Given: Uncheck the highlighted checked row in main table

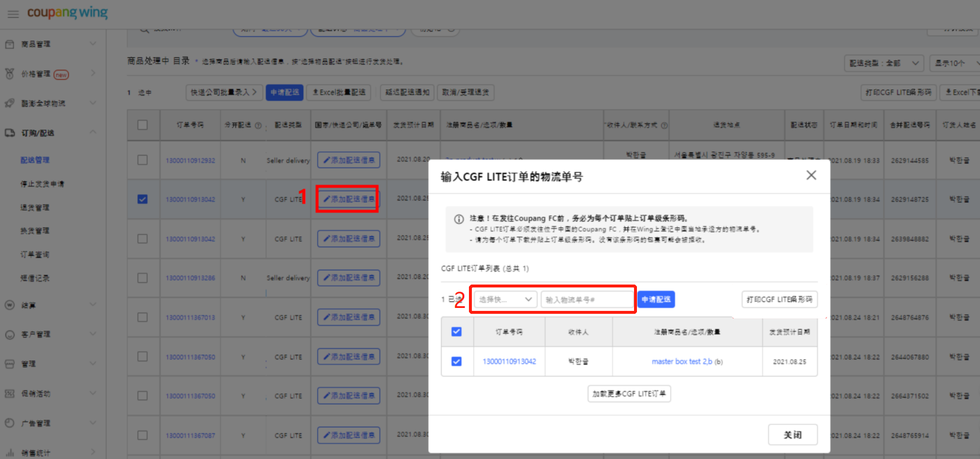Looking at the screenshot, I should (142, 199).
